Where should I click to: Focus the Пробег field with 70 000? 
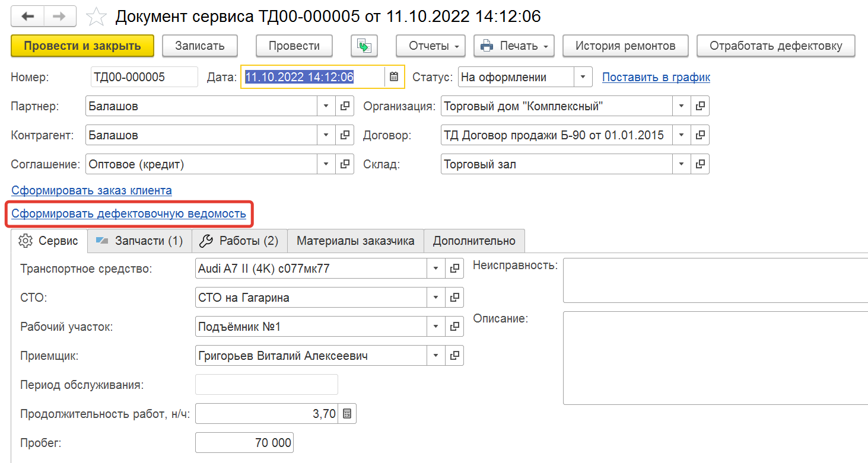tap(244, 443)
